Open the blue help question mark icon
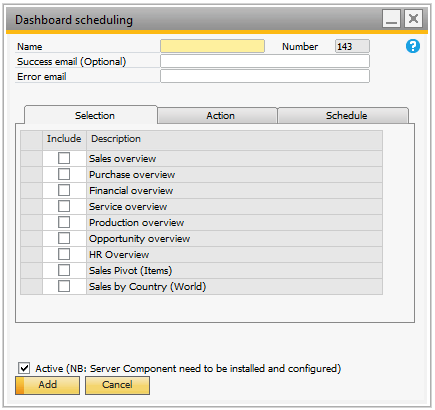435x410 pixels. click(x=413, y=46)
